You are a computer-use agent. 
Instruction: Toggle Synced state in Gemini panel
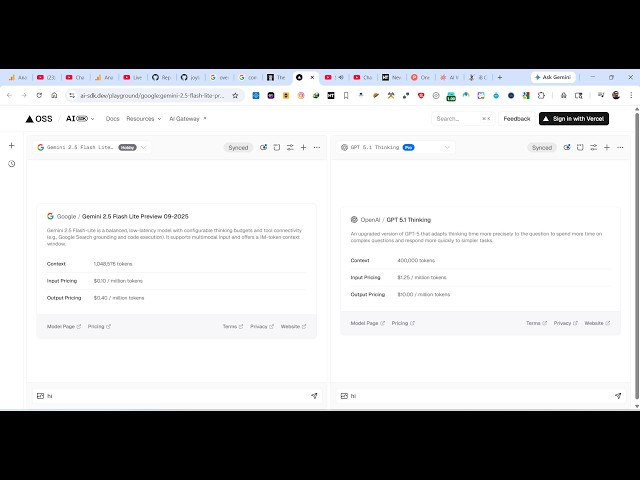(x=238, y=147)
